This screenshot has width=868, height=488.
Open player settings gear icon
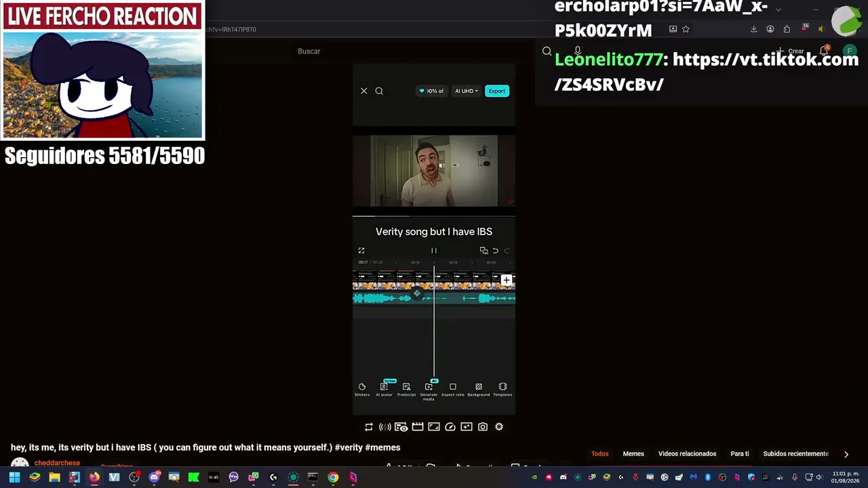[499, 427]
